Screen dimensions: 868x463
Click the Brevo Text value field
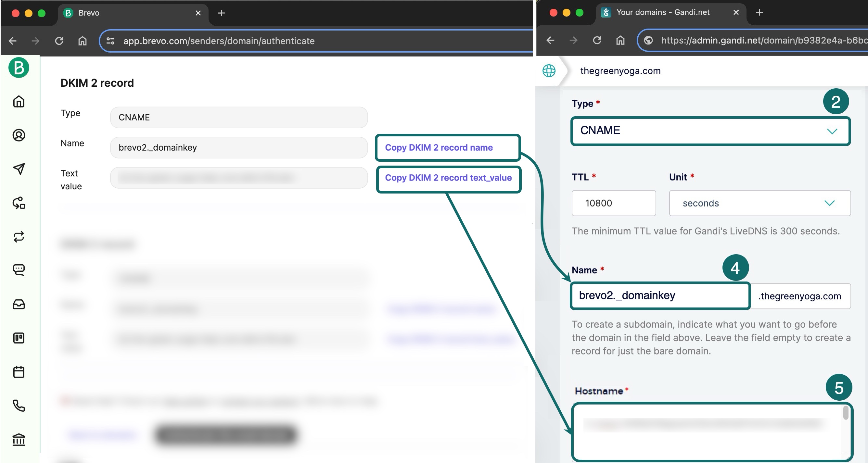pyautogui.click(x=239, y=178)
